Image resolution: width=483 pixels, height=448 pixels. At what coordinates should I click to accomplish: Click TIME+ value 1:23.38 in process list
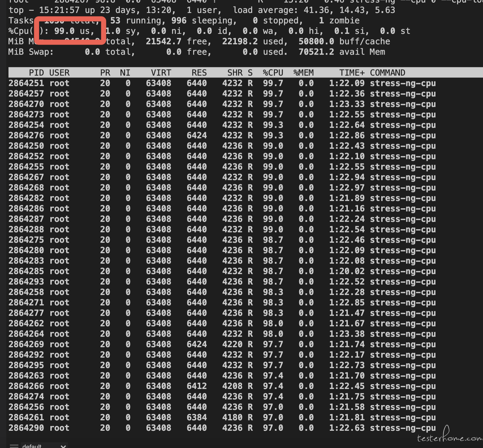coord(347,334)
